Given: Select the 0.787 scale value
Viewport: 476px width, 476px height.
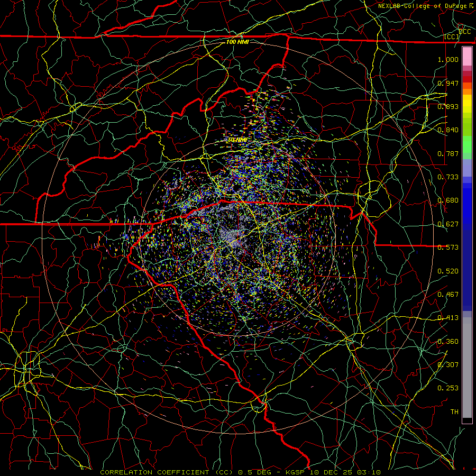Looking at the screenshot, I should point(448,153).
